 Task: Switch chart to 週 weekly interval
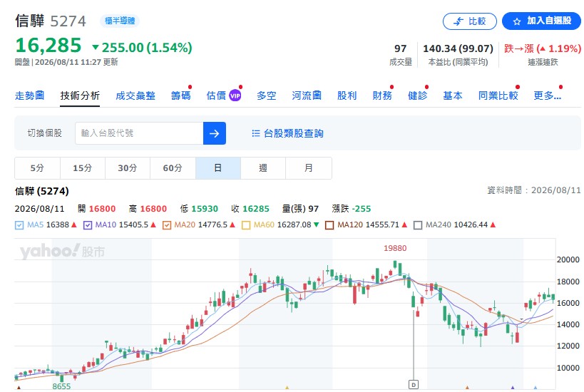[263, 168]
